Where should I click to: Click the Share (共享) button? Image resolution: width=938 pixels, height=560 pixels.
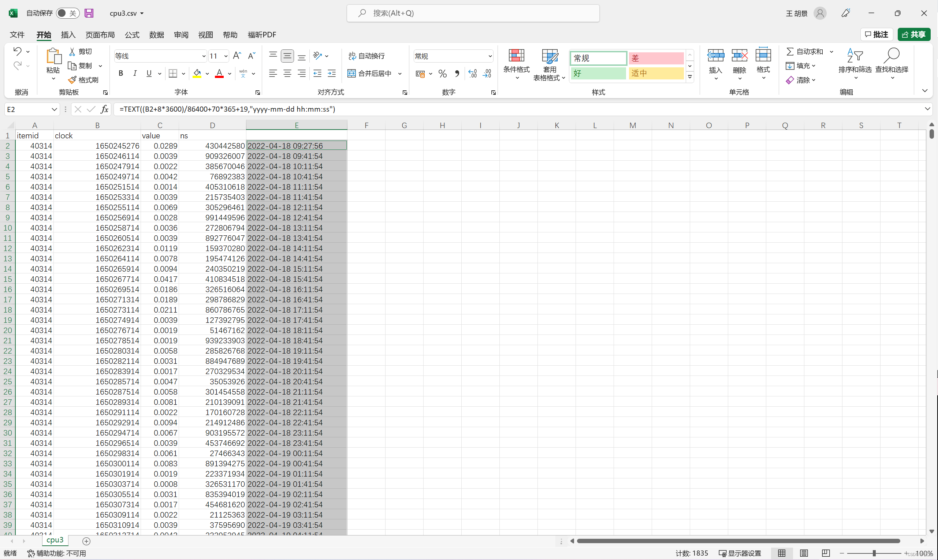click(x=913, y=34)
